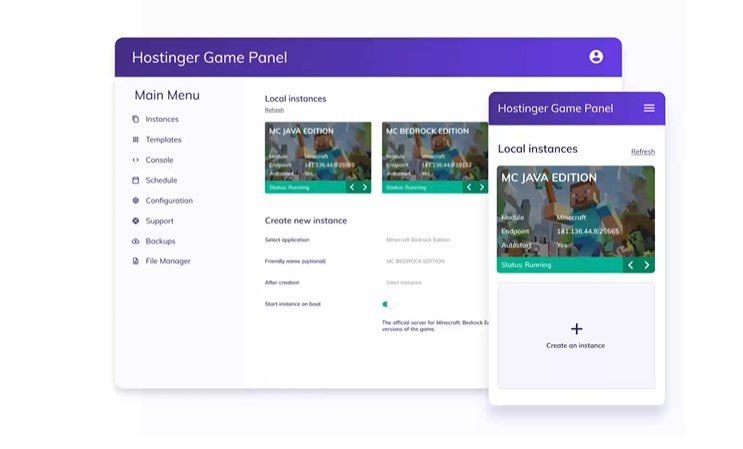Click left arrow on MC Bedrock Edition card
This screenshot has width=743, height=449.
coord(469,187)
